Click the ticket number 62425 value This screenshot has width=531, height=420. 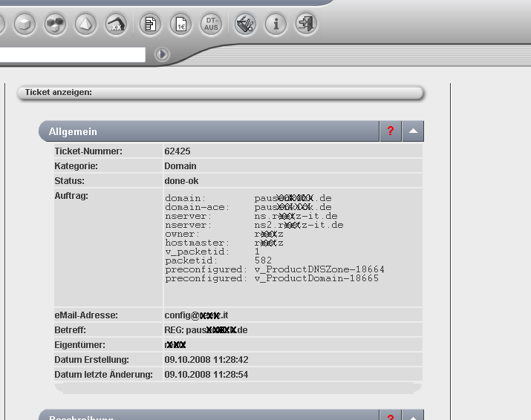coord(177,151)
